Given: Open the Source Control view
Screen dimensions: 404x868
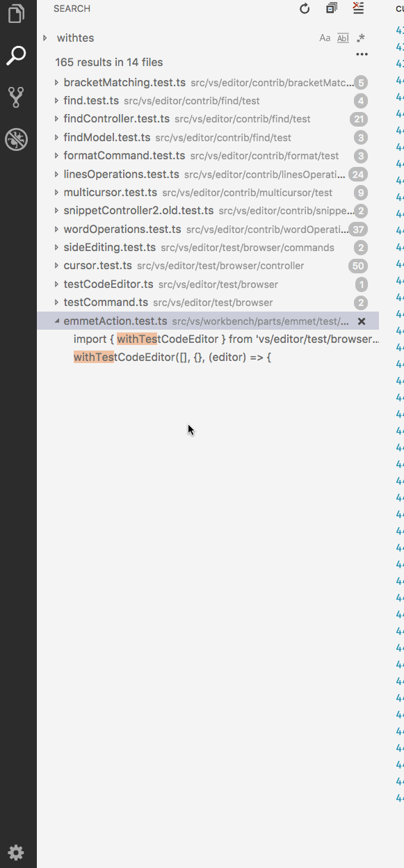Looking at the screenshot, I should pos(16,97).
